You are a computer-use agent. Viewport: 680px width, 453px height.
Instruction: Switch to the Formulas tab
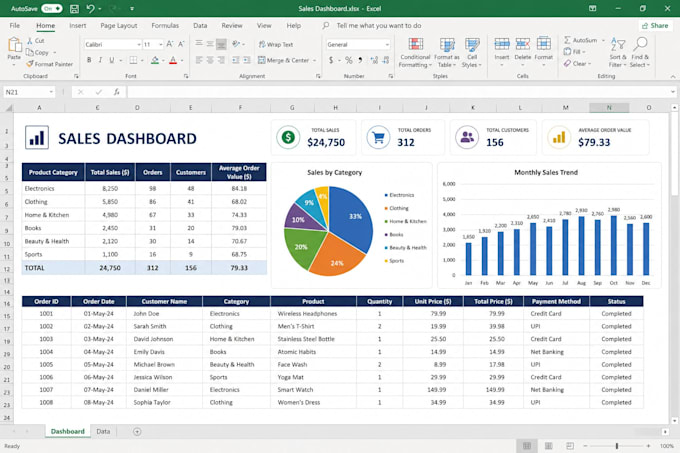click(165, 26)
